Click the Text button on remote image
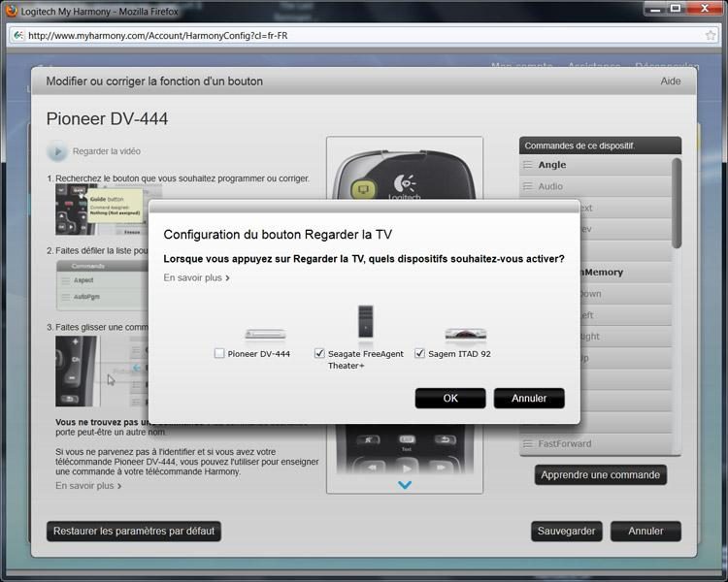The width and height of the screenshot is (728, 582). click(407, 440)
